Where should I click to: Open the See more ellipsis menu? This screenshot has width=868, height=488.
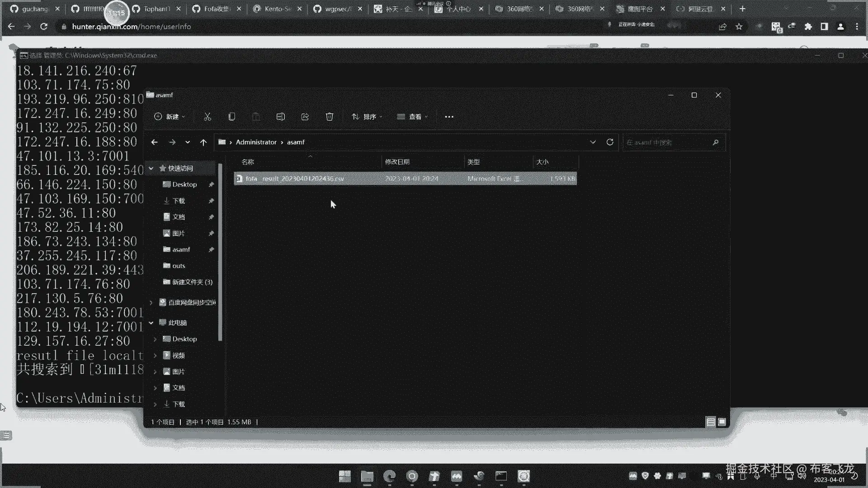(449, 117)
